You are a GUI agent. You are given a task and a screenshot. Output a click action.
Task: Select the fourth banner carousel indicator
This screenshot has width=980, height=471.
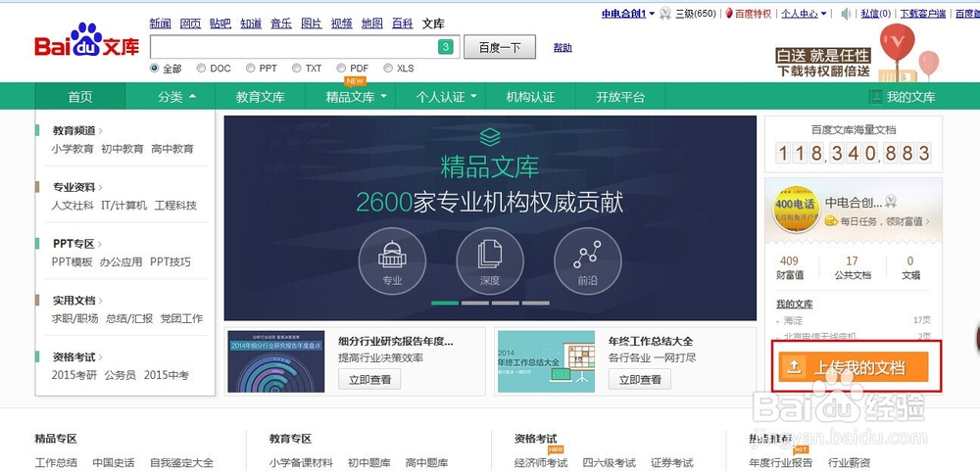pyautogui.click(x=536, y=303)
